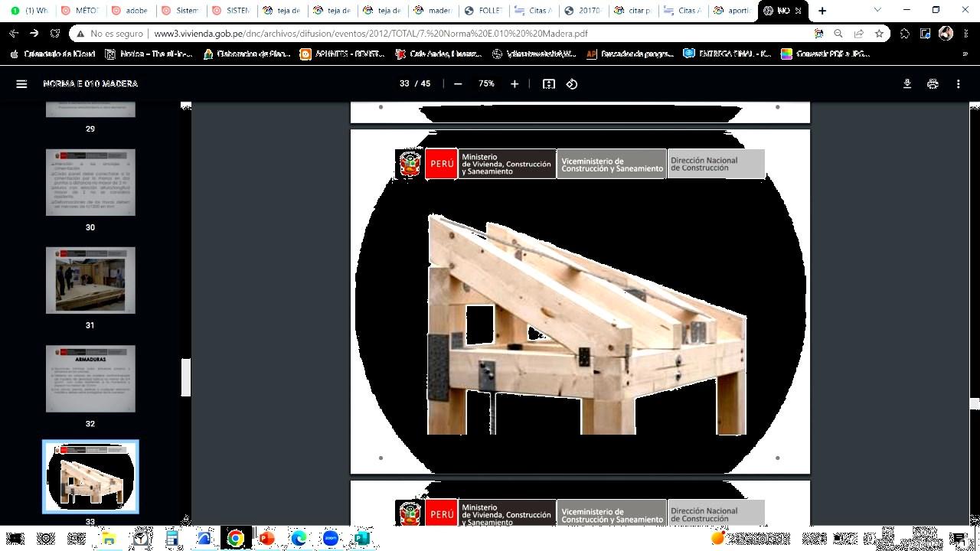This screenshot has width=980, height=551.
Task: Go forward in browser history
Action: tap(34, 34)
